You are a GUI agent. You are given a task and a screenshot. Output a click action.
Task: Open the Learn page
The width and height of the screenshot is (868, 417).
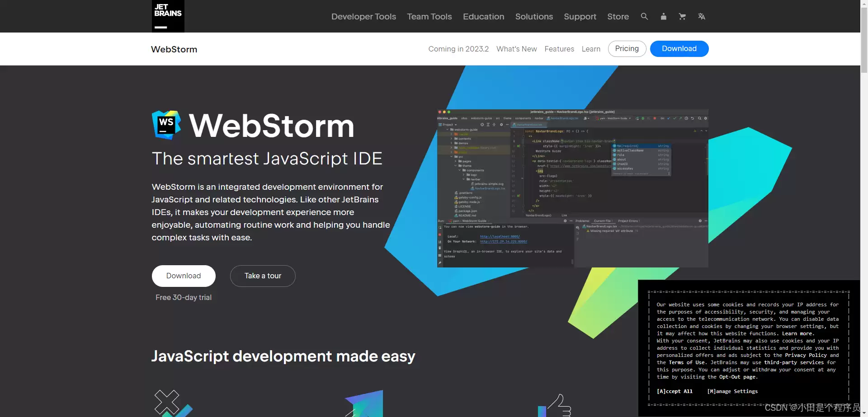tap(591, 49)
